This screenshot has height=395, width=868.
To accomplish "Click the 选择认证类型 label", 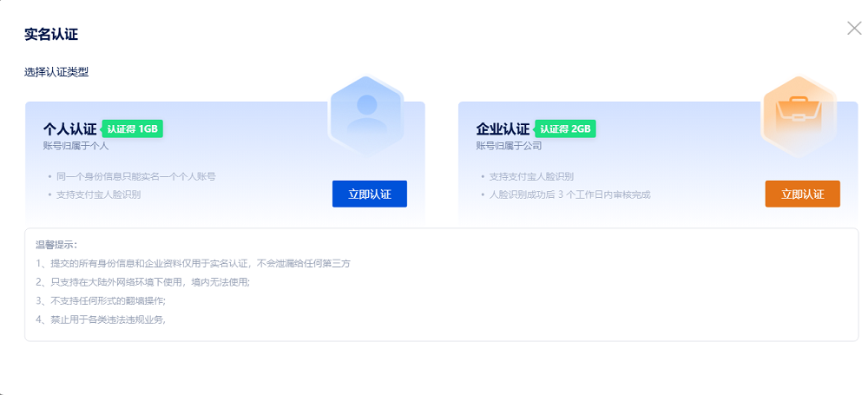I will pos(56,72).
